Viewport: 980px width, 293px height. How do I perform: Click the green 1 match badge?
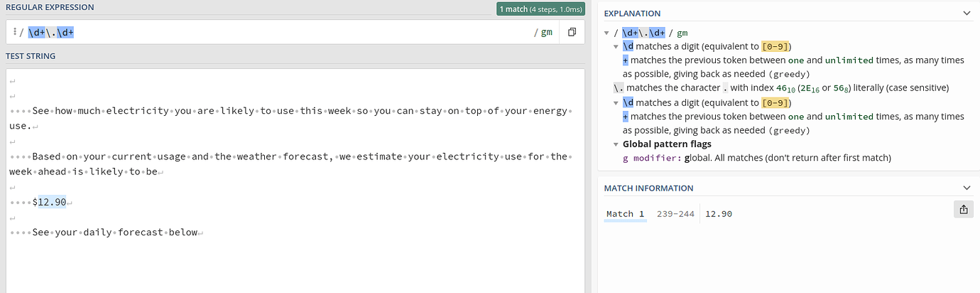(541, 9)
